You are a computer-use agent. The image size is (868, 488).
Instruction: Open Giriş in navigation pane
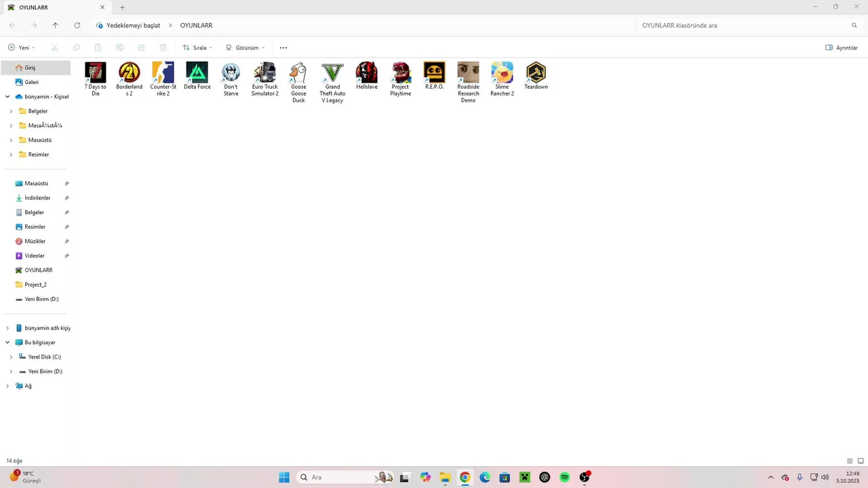(x=36, y=68)
